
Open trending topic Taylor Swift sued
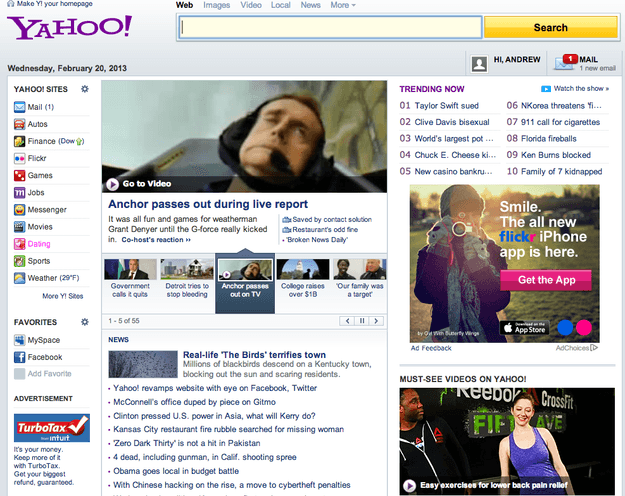click(446, 106)
